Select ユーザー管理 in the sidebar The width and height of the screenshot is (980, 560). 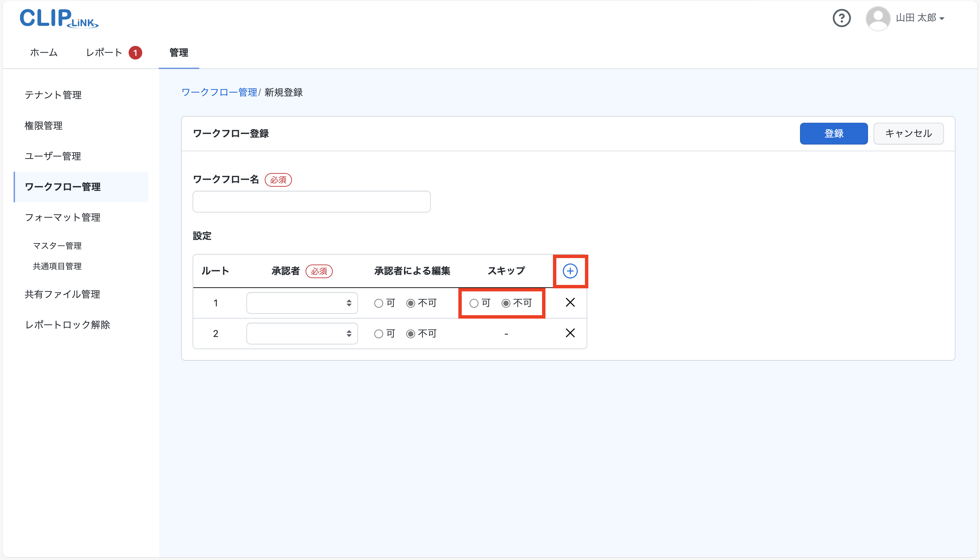pyautogui.click(x=53, y=156)
